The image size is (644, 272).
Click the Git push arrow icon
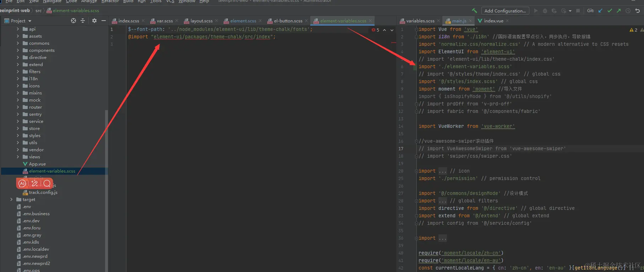619,11
